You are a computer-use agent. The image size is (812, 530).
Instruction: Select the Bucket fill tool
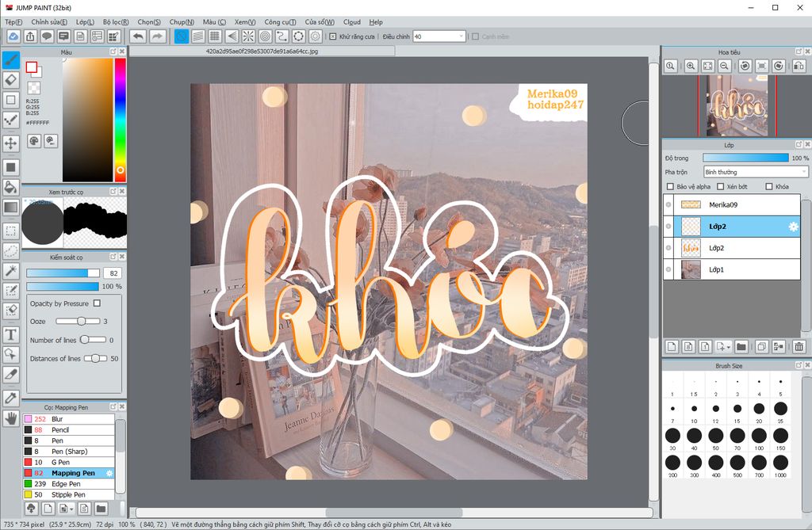pos(11,187)
